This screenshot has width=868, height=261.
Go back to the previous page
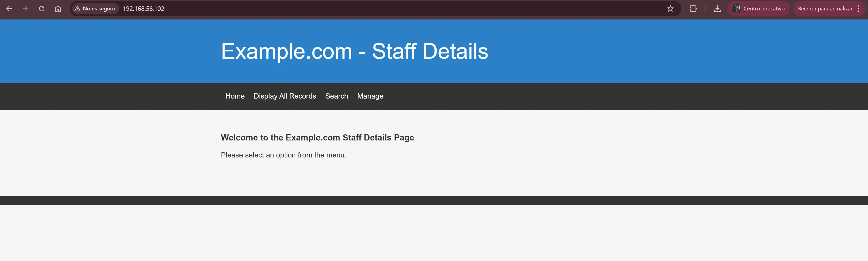(x=9, y=9)
